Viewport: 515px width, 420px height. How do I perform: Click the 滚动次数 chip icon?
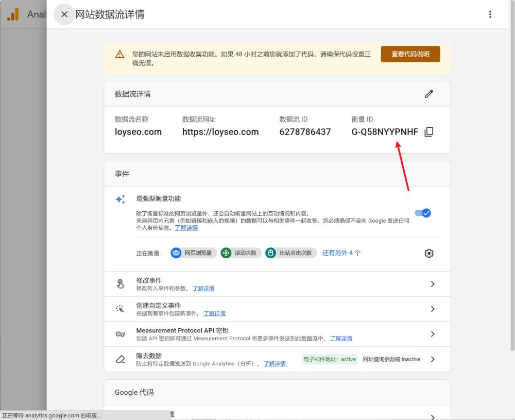[x=226, y=253]
